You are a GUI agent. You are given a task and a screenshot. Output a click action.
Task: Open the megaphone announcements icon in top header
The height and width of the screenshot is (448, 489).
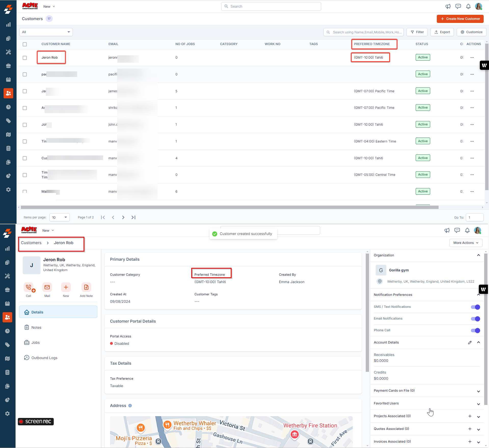[448, 6]
